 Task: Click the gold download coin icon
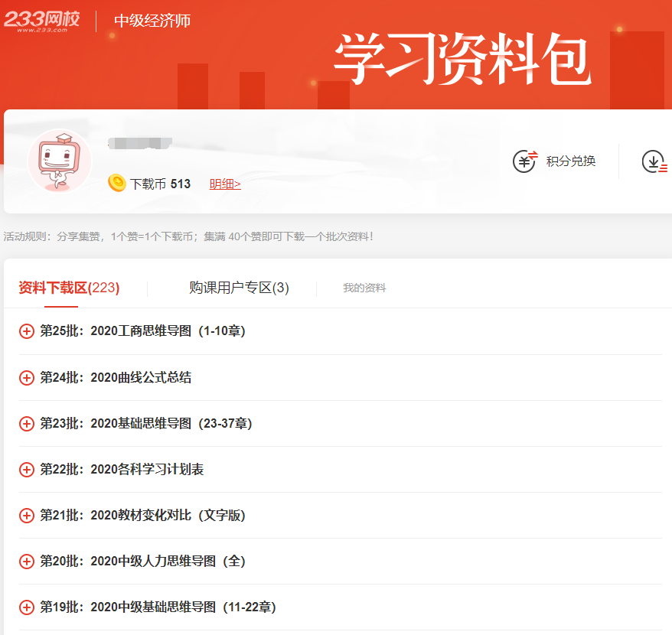(x=116, y=183)
